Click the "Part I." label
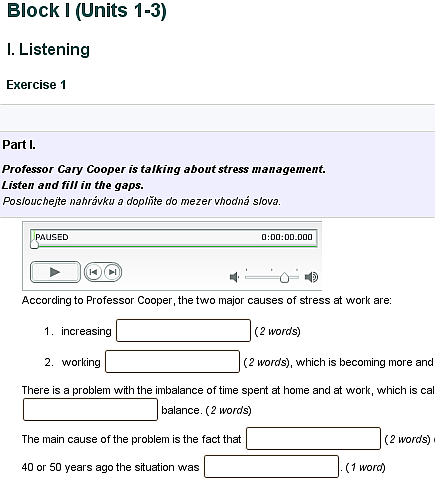The image size is (435, 483). 19,145
